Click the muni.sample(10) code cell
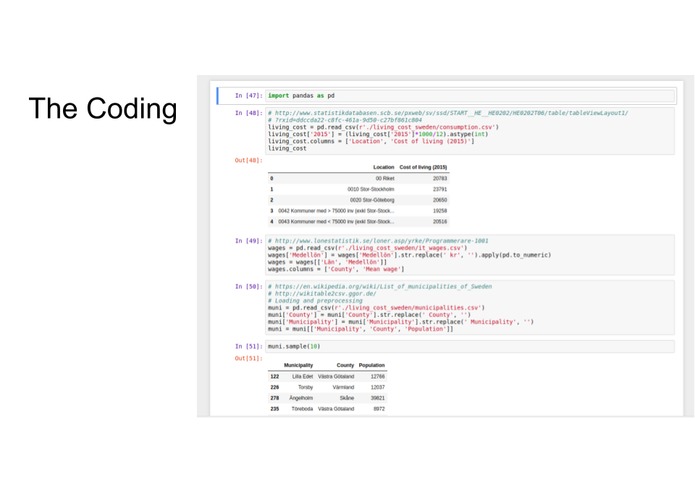The image size is (695, 494). pos(470,346)
